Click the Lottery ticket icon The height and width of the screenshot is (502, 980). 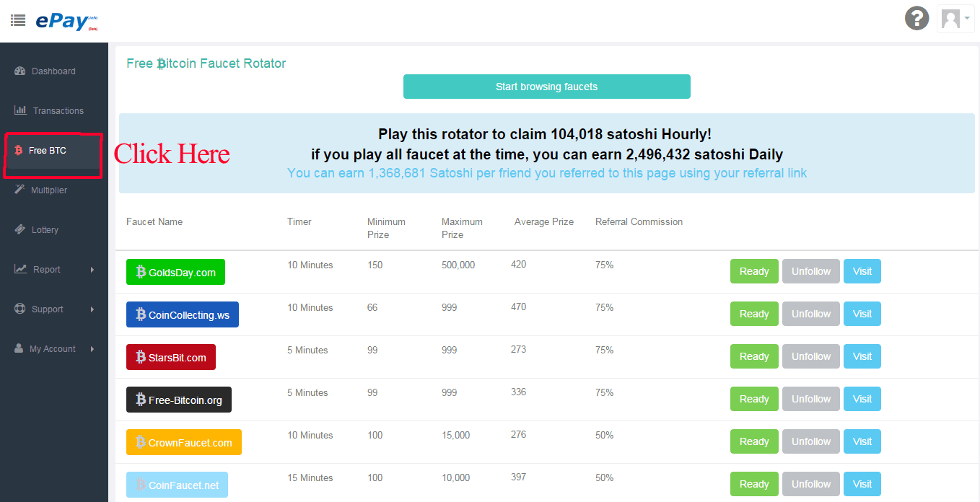point(19,229)
